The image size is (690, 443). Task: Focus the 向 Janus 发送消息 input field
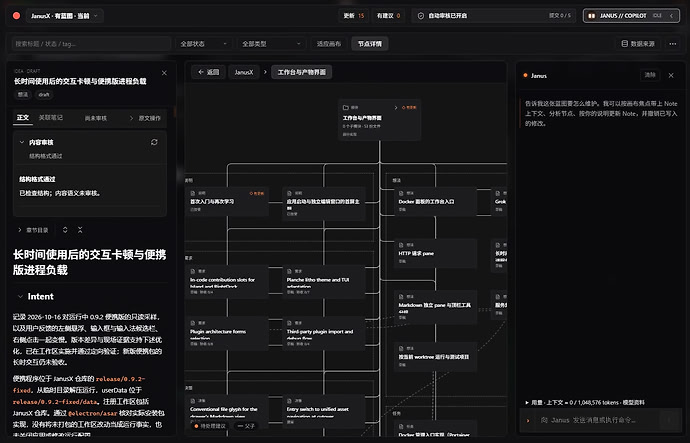point(598,420)
